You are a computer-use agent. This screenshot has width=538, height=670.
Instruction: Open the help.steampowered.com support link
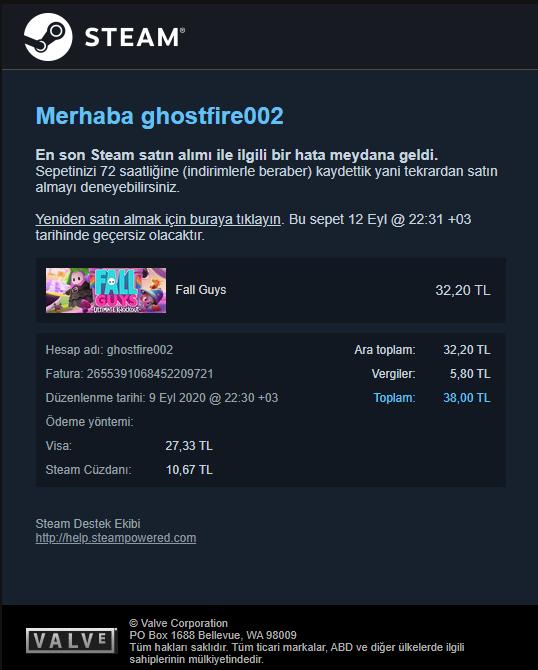click(x=116, y=538)
